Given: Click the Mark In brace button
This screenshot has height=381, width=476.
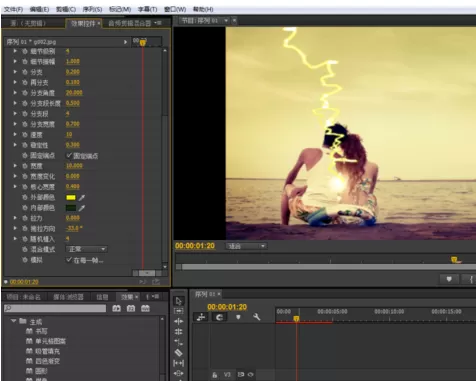Looking at the screenshot, I should [471, 279].
